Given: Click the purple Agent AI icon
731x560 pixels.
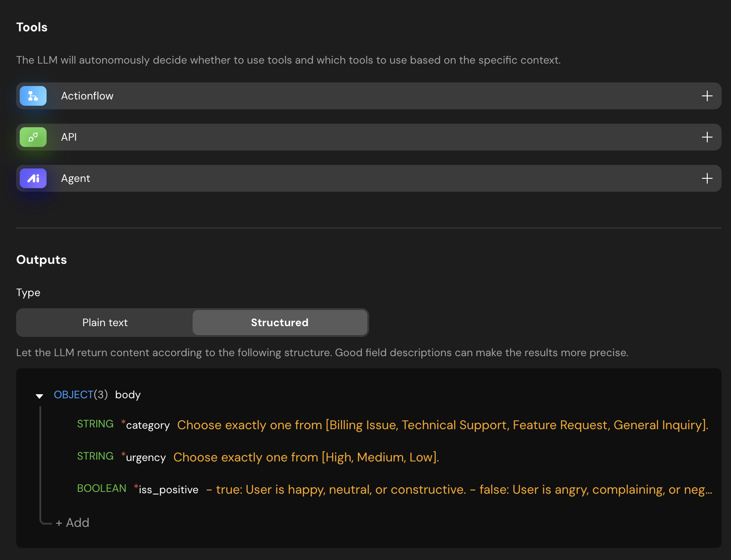Looking at the screenshot, I should click(x=33, y=178).
